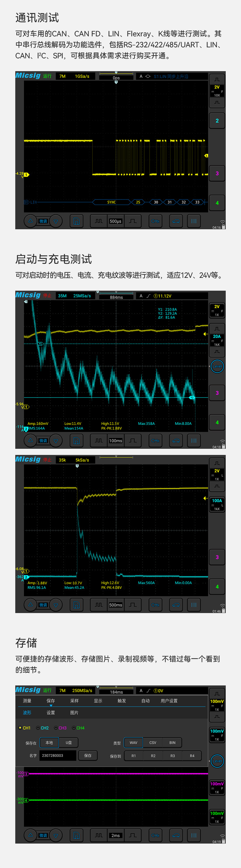Image resolution: width=241 pixels, height=868 pixels.
Task: Open 100ms timebase value box
Action: pyautogui.click(x=115, y=441)
